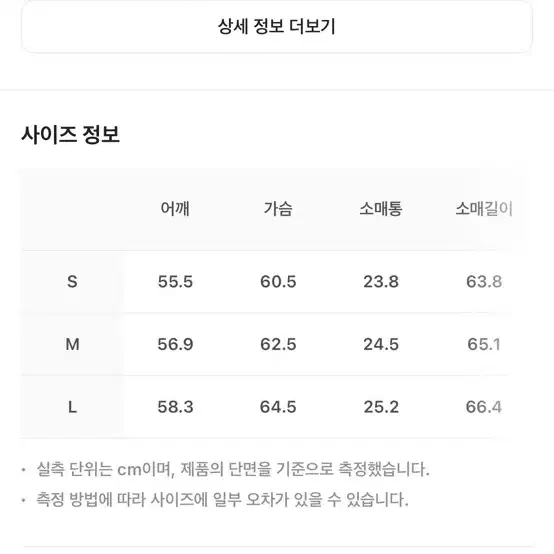Select the 55.5 shoulder value for S
The image size is (554, 554).
175,282
